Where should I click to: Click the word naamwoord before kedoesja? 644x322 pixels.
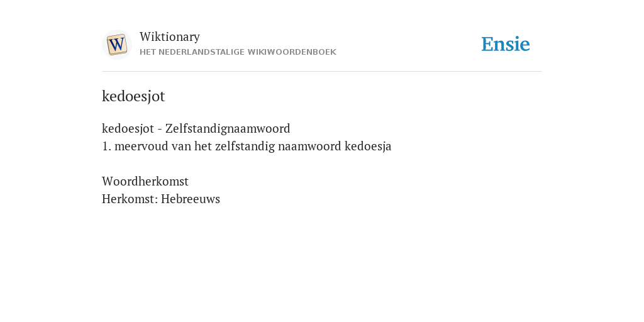309,146
